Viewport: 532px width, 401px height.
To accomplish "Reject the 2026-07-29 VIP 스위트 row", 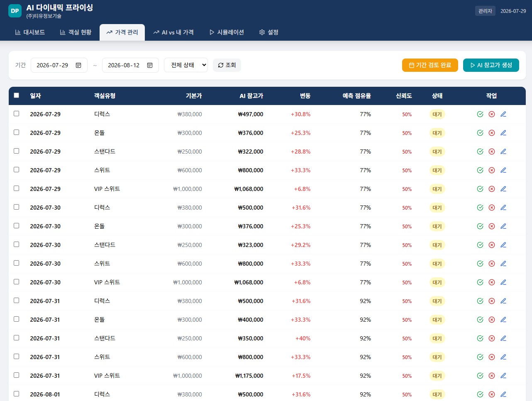I will pyautogui.click(x=492, y=189).
